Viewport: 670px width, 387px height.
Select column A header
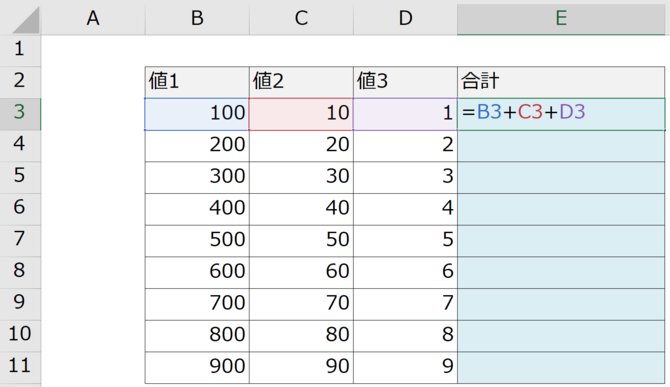coord(93,18)
